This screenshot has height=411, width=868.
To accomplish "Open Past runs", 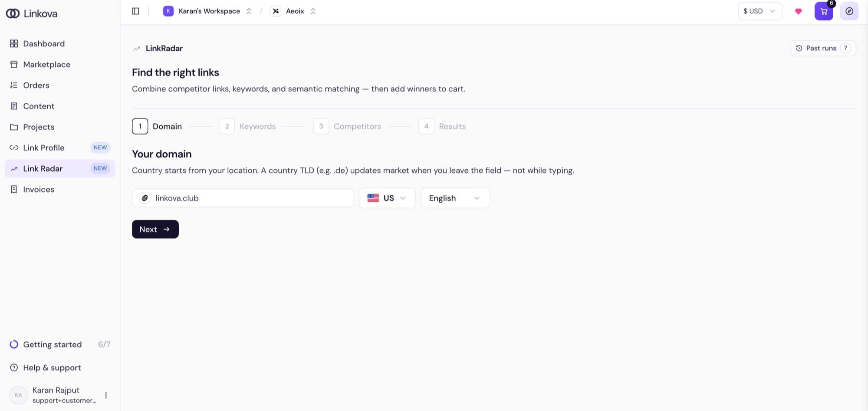I will pos(823,48).
